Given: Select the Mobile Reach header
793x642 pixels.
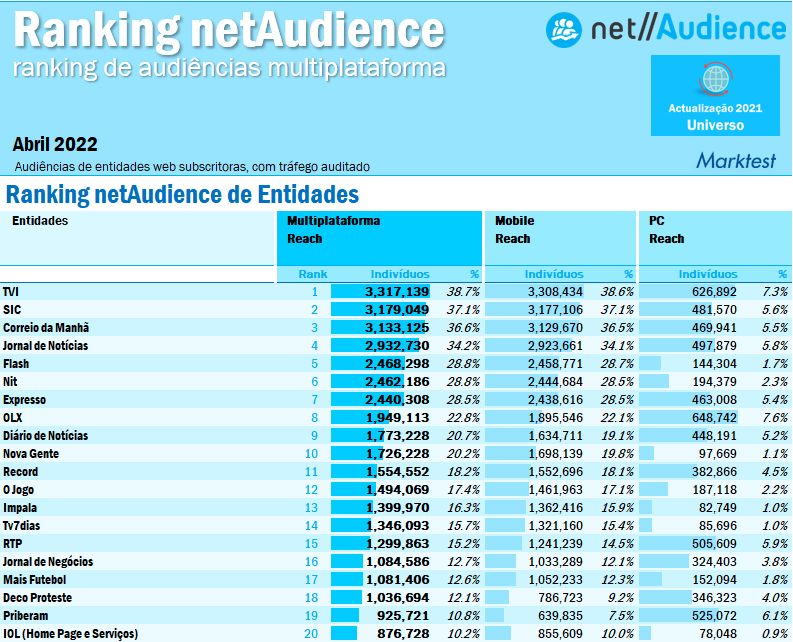Looking at the screenshot, I should [514, 230].
